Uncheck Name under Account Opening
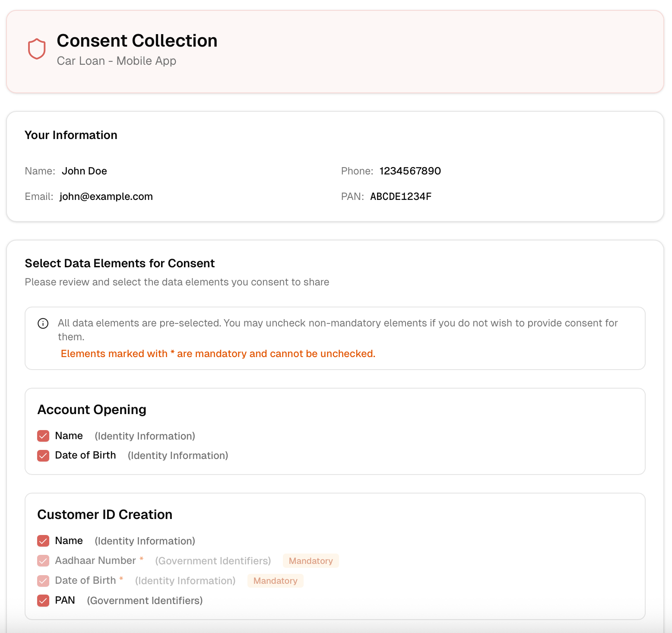 43,436
